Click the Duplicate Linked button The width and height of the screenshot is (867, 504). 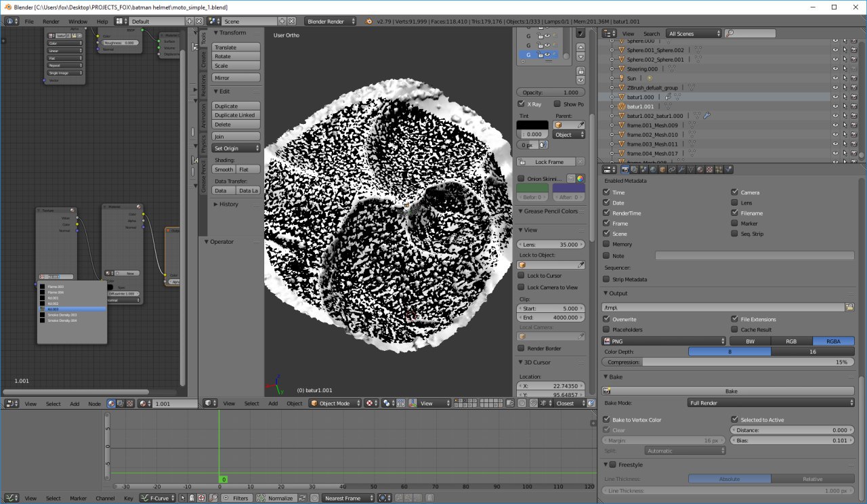click(x=236, y=115)
